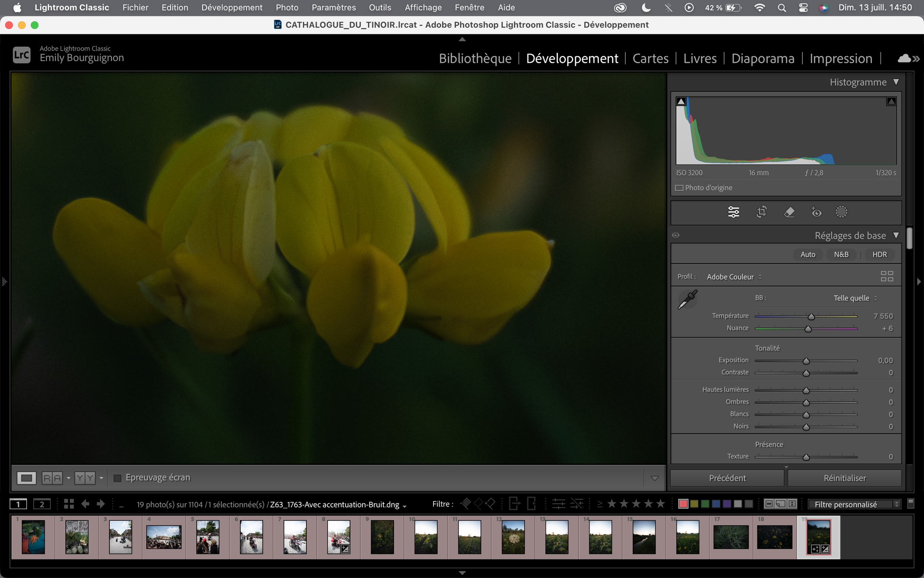Click the Before/After view RA icon
Image resolution: width=924 pixels, height=578 pixels.
[52, 478]
